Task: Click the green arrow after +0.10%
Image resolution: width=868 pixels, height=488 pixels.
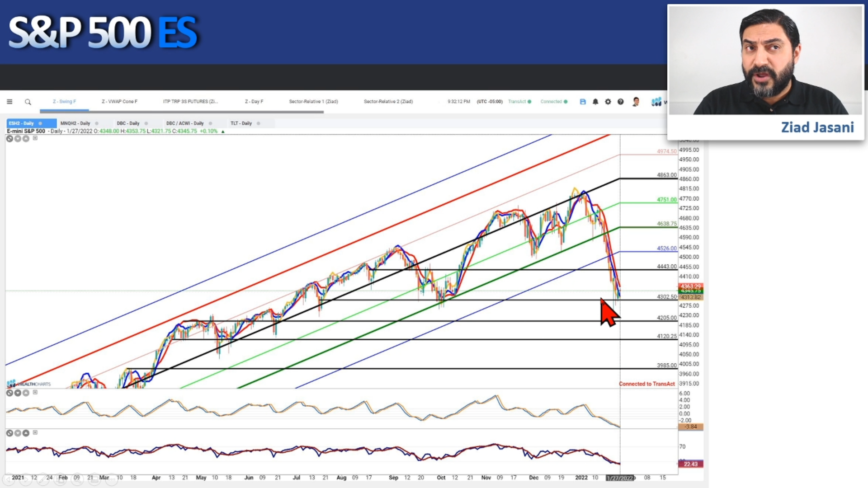Action: pos(223,131)
